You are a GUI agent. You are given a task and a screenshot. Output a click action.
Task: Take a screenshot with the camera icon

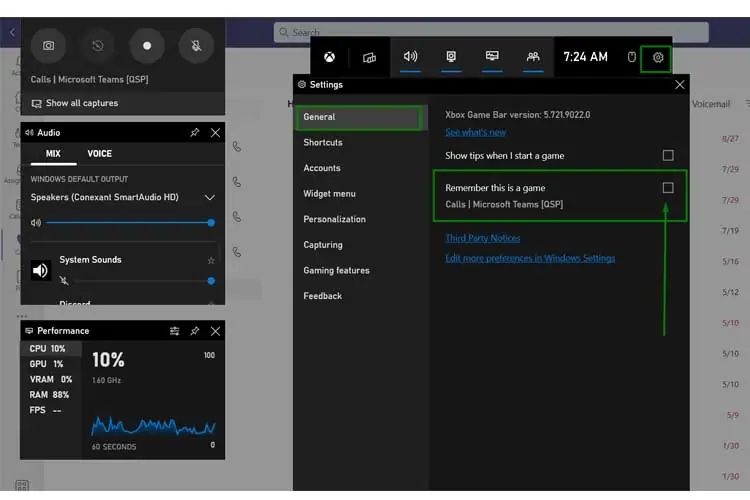(48, 46)
